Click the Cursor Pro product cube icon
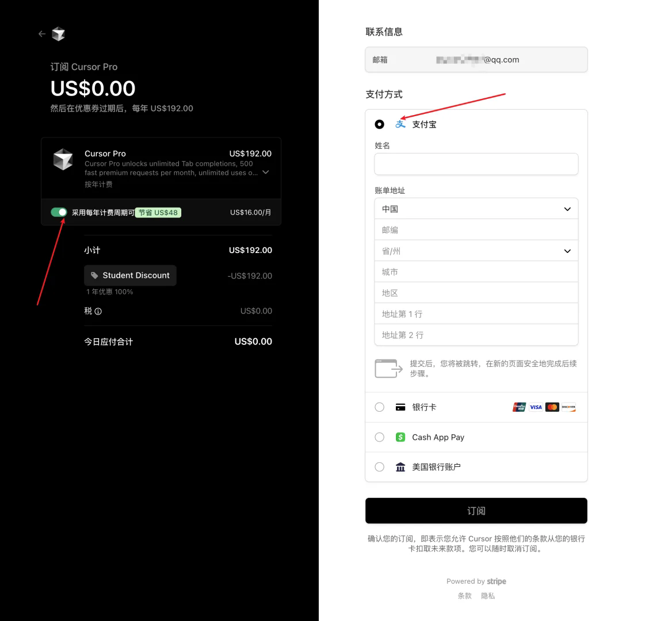The height and width of the screenshot is (621, 672). [63, 159]
